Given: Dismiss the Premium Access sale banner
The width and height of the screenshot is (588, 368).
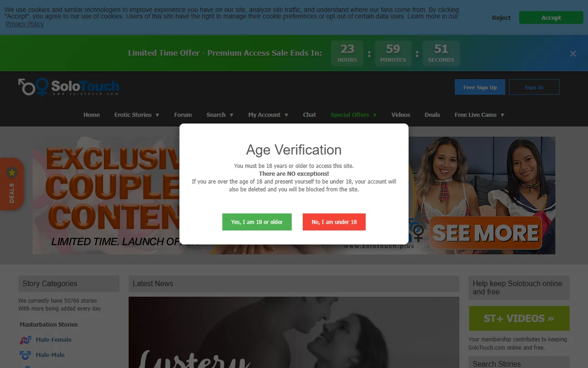Looking at the screenshot, I should (573, 53).
